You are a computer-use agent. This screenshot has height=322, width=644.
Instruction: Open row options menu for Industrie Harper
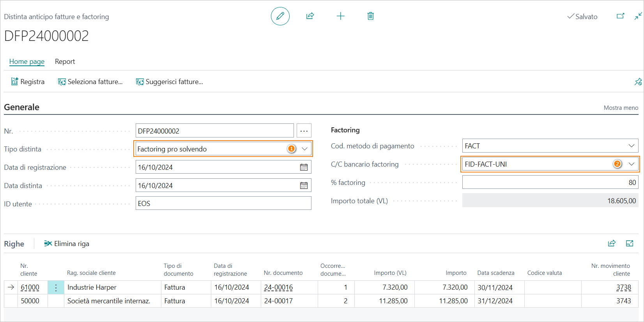click(56, 287)
